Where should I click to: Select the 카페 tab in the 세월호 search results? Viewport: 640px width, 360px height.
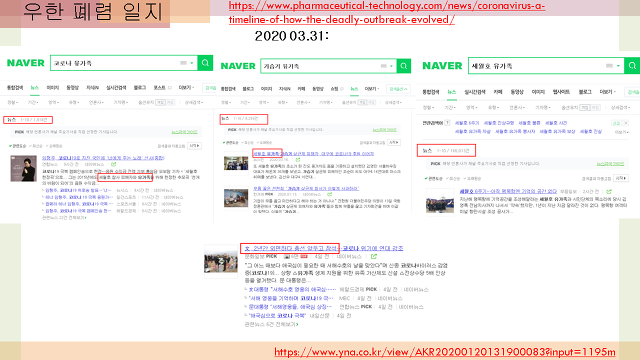(498, 92)
